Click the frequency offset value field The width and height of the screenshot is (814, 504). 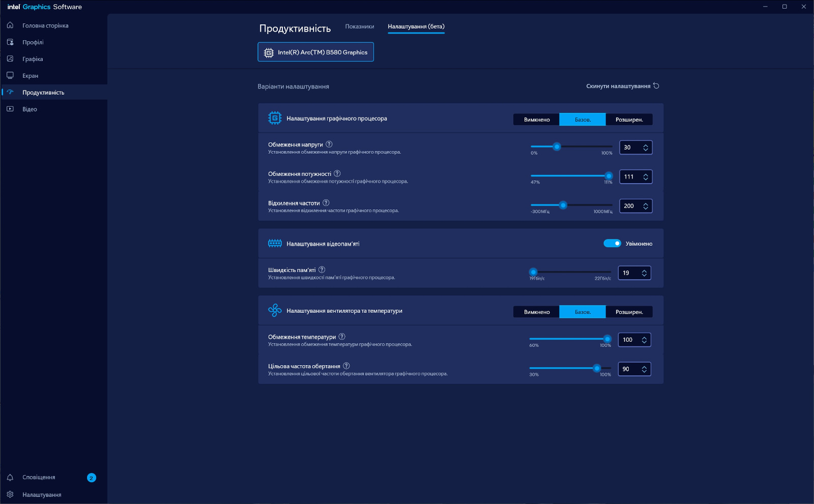[635, 206]
